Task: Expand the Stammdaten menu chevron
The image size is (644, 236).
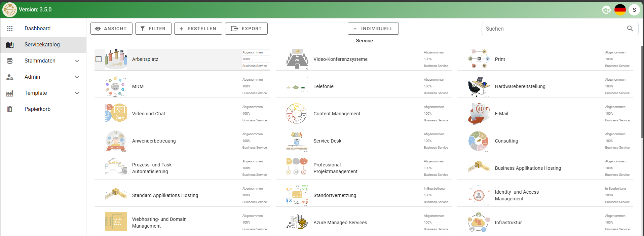Action: pyautogui.click(x=77, y=61)
